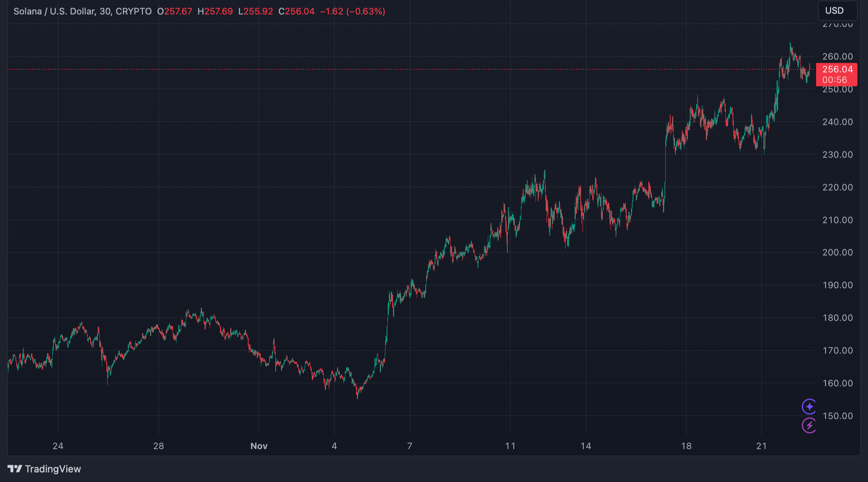Click the open value O257.67
The width and height of the screenshot is (868, 482).
click(x=175, y=11)
